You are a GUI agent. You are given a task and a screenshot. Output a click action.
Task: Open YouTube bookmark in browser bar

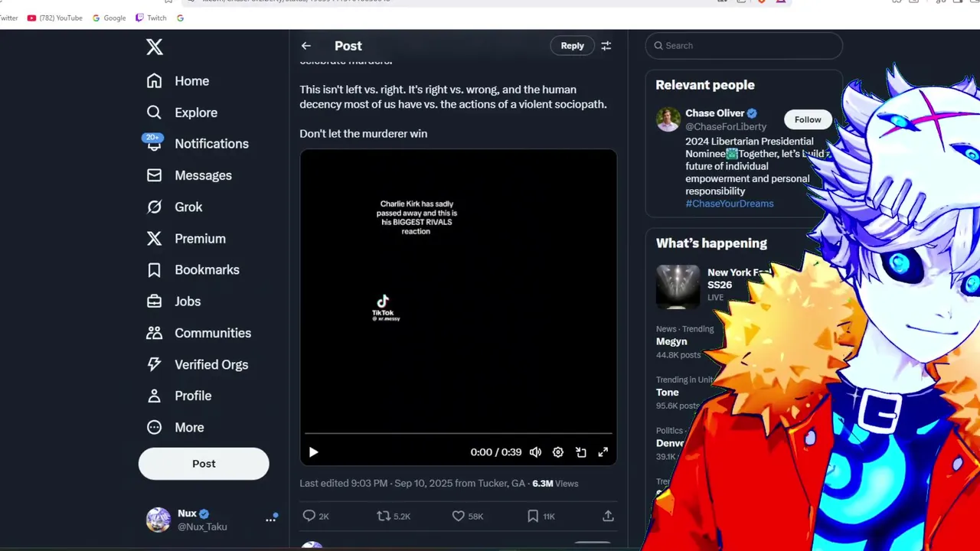54,18
